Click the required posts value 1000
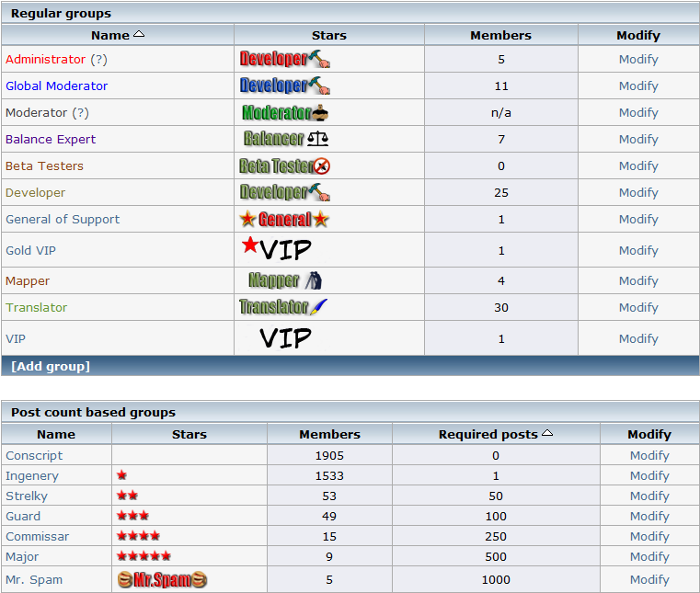 pyautogui.click(x=496, y=579)
